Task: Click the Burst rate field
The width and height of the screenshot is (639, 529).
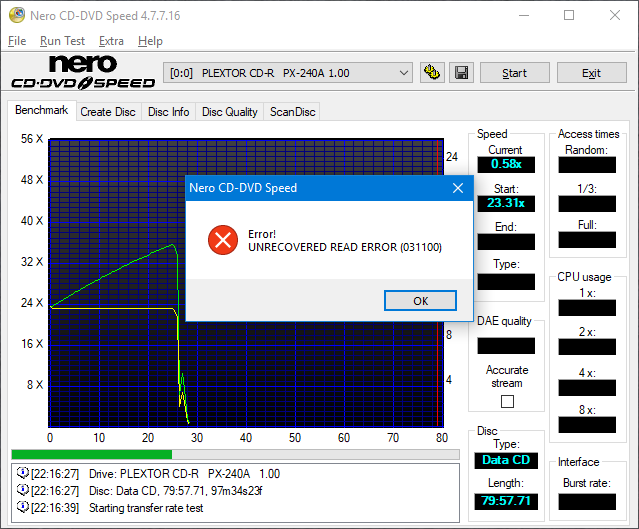Action: tap(587, 502)
